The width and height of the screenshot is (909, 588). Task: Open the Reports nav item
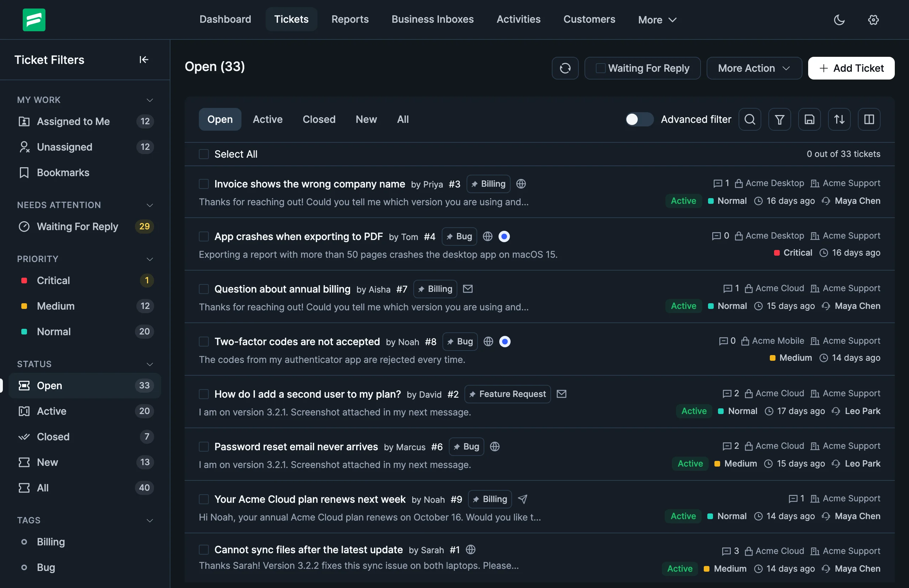(x=350, y=20)
